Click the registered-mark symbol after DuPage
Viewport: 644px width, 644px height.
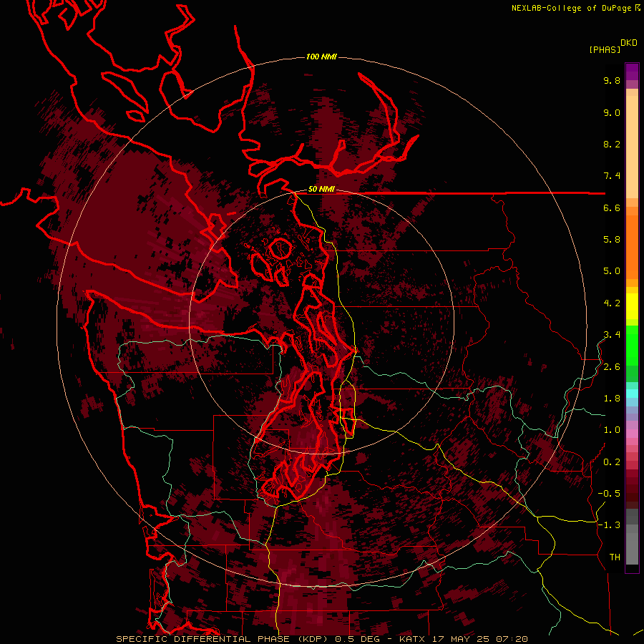[638, 7]
